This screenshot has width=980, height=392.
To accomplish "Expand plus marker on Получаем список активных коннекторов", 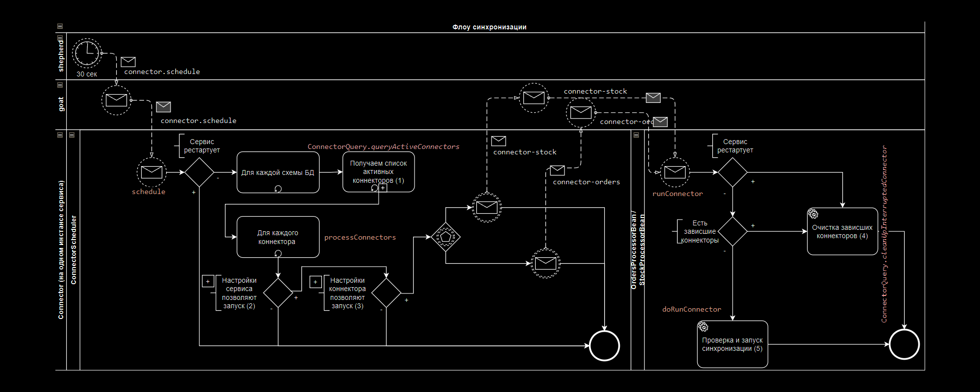I will (383, 188).
